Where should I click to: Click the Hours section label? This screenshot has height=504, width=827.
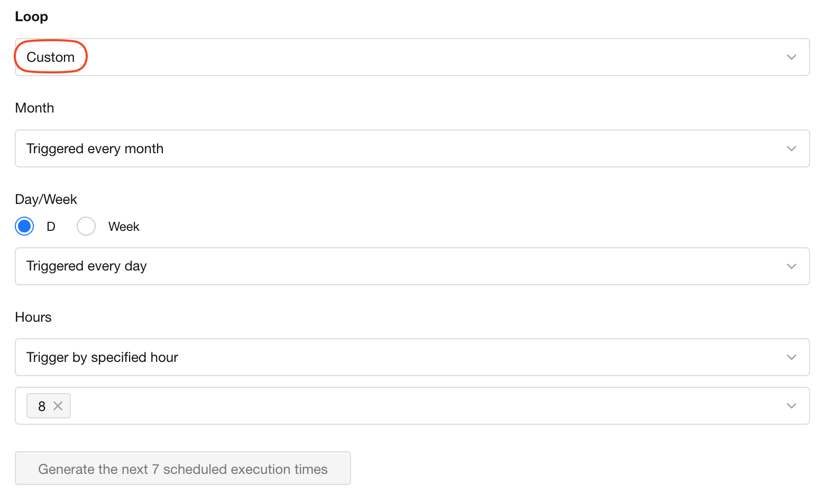33,317
